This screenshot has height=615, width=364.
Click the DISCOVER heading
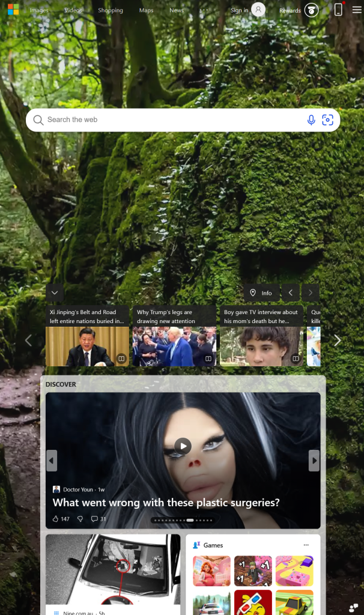[61, 384]
